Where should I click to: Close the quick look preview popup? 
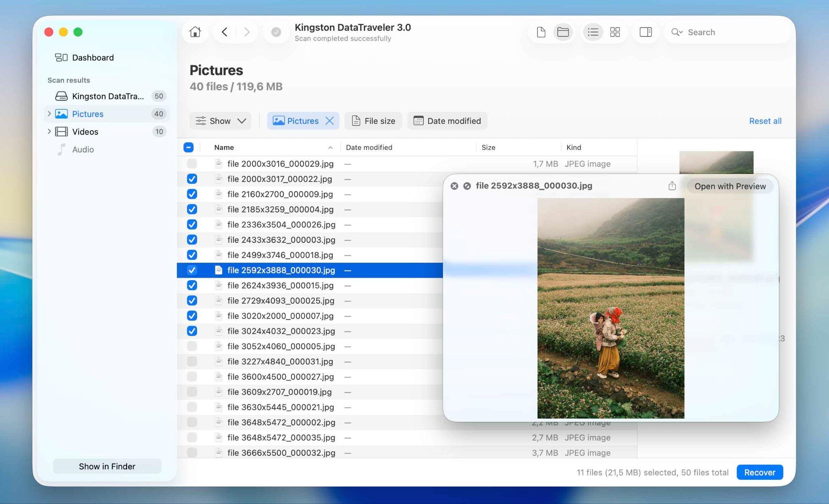click(454, 186)
